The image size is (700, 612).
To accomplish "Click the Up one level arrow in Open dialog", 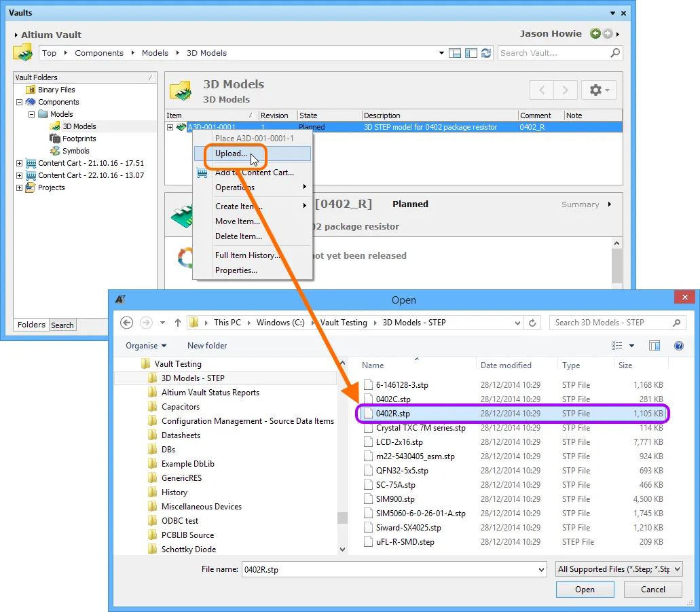I will [x=178, y=323].
